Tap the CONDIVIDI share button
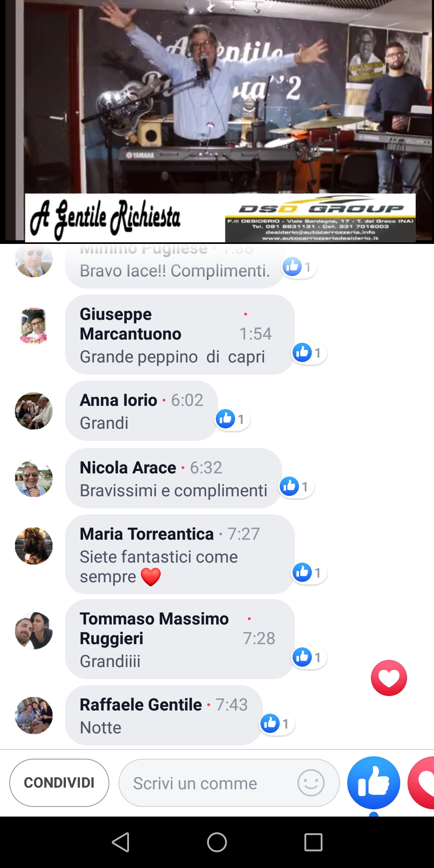The height and width of the screenshot is (868, 434). [x=59, y=783]
